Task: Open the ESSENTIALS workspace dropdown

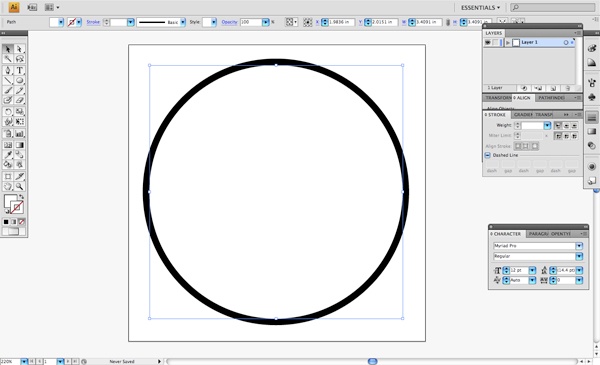Action: coord(480,8)
